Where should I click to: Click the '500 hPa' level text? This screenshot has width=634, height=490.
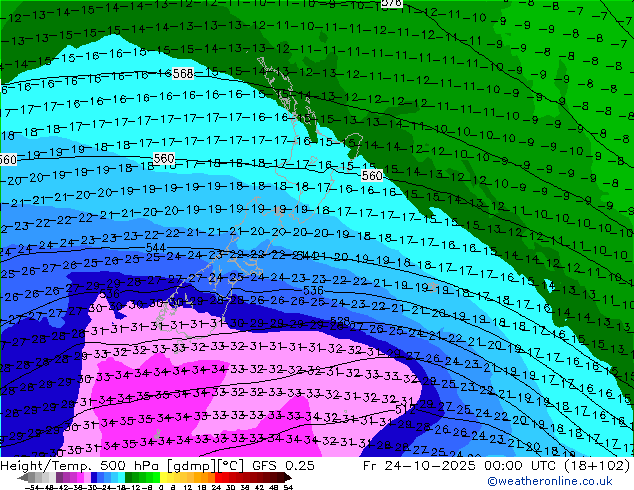[129, 466]
